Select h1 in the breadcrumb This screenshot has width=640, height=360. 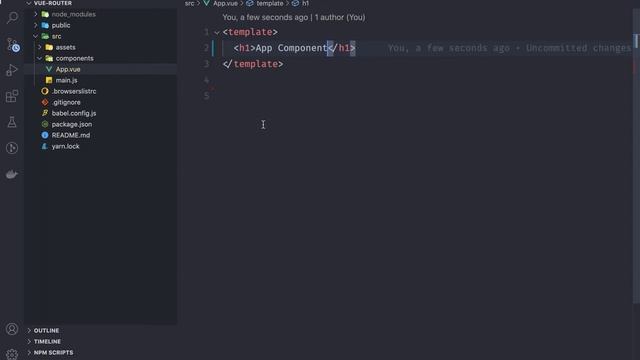coord(305,3)
